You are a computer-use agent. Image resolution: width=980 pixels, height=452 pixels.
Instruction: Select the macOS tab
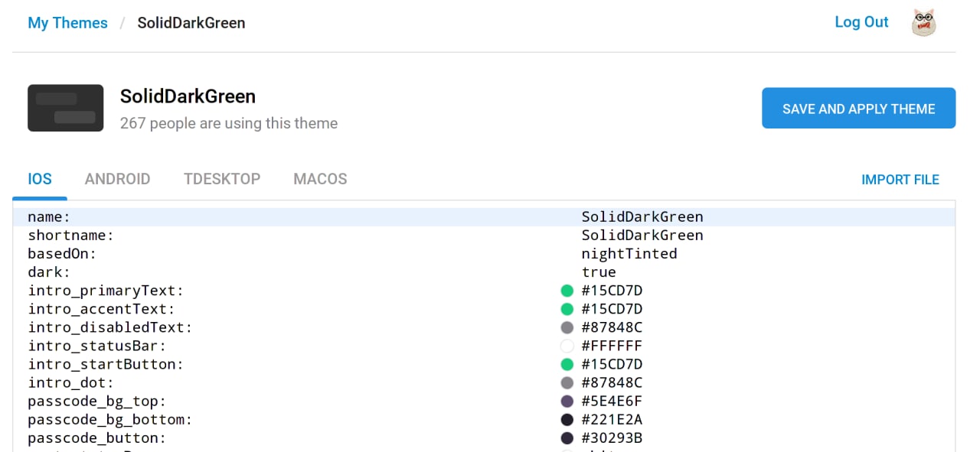320,179
